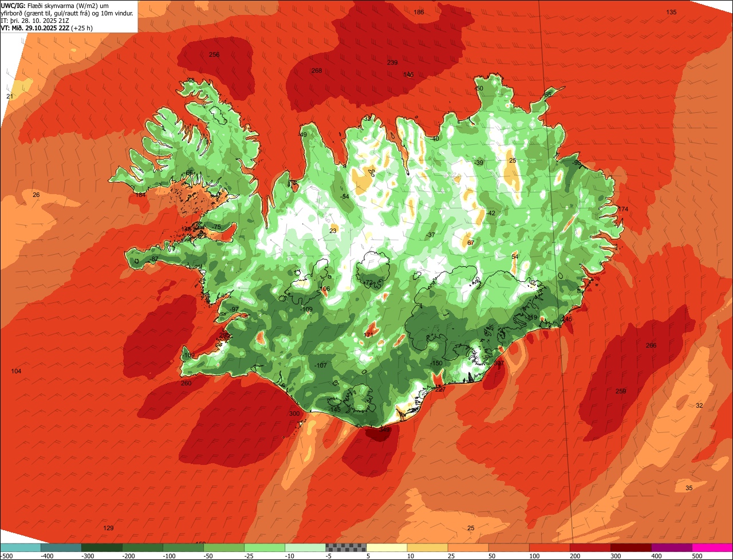Select the value 307 off the southeast coast
Screen dimensions: 733x560
pyautogui.click(x=499, y=363)
